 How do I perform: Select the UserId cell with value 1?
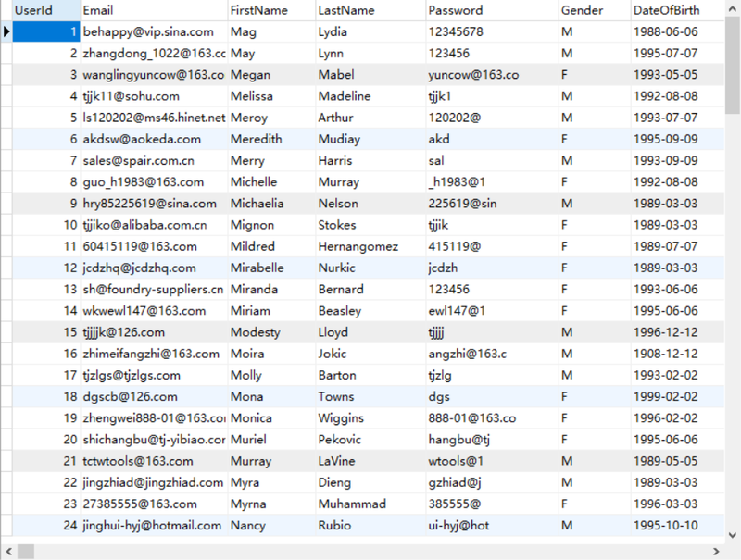(46, 31)
